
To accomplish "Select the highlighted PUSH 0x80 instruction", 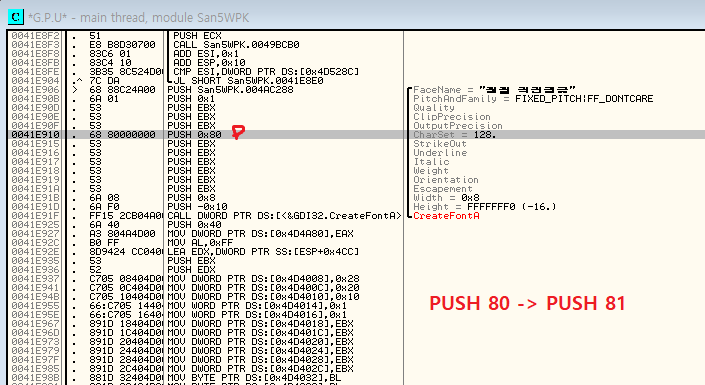I will 194,134.
